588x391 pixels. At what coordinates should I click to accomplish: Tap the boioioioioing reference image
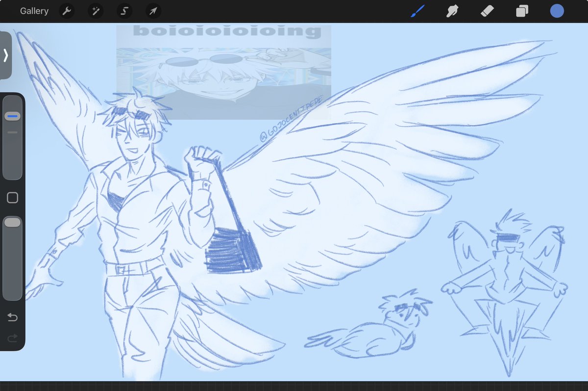pyautogui.click(x=223, y=72)
